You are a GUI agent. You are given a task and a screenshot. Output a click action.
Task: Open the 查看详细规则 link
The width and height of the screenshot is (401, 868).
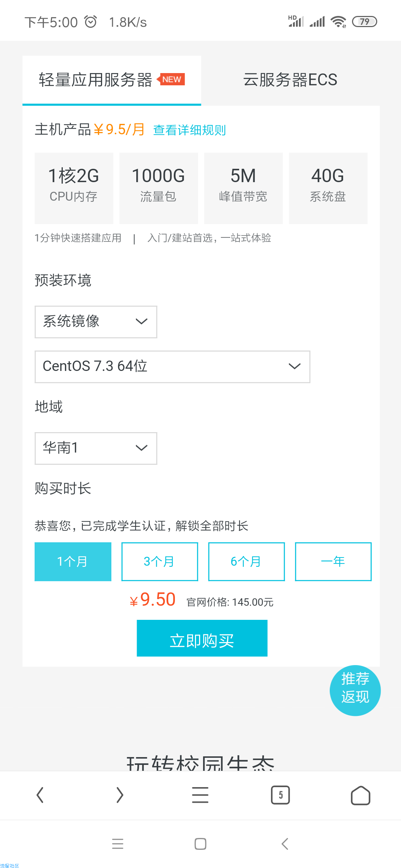[x=189, y=130]
